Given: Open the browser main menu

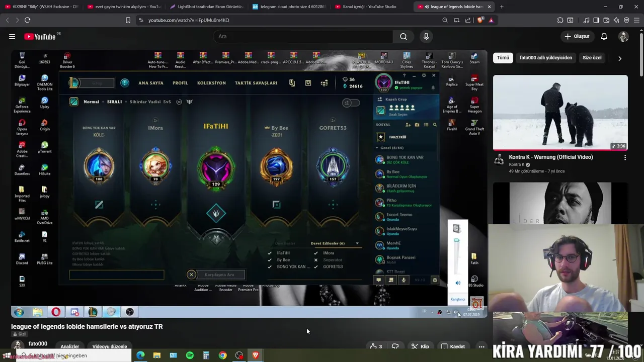Looking at the screenshot, I should coord(637,20).
